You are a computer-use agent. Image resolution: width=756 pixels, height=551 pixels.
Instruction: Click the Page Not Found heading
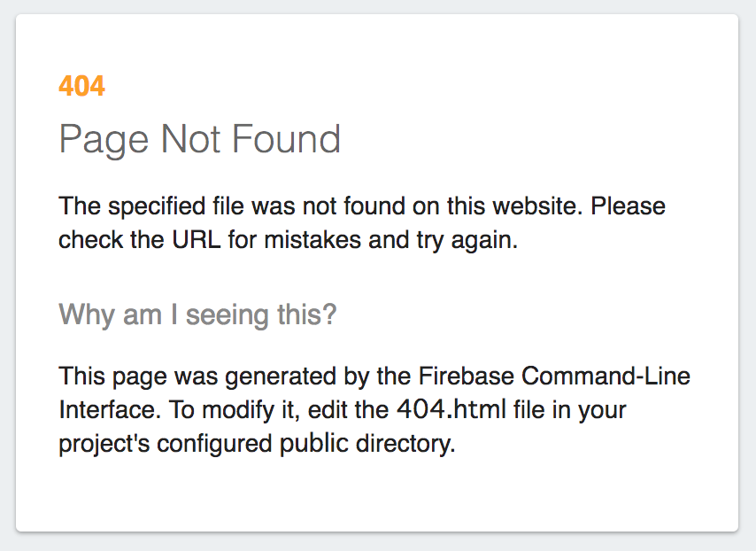click(x=199, y=140)
